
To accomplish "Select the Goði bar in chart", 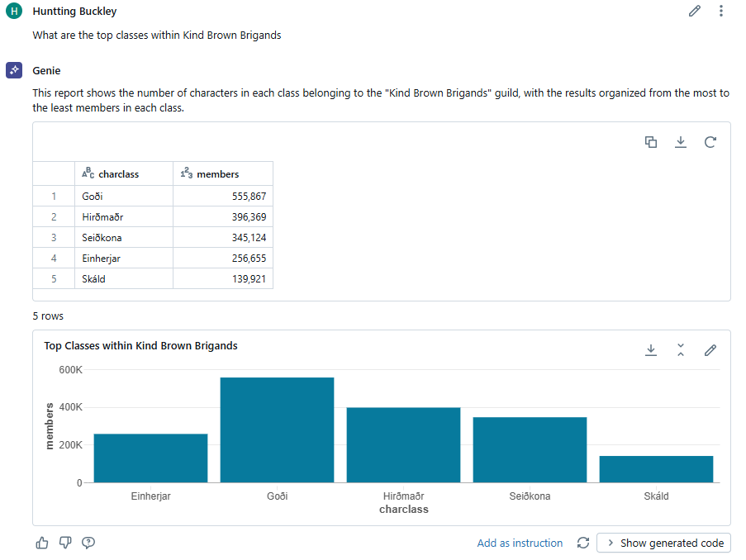I will pyautogui.click(x=277, y=429).
